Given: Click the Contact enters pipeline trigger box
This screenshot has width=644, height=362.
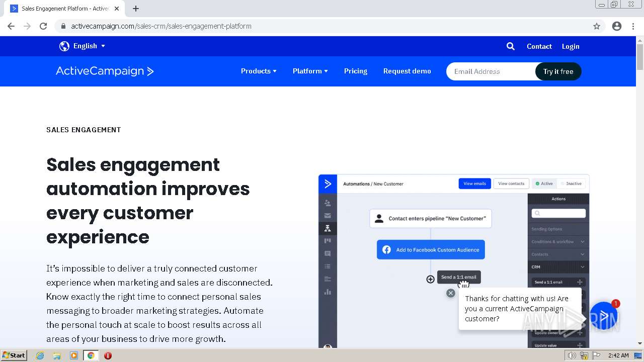Looking at the screenshot, I should click(x=431, y=219).
